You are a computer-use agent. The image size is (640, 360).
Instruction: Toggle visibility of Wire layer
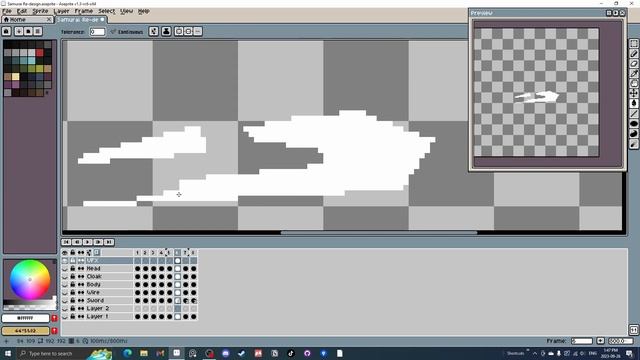[x=65, y=292]
